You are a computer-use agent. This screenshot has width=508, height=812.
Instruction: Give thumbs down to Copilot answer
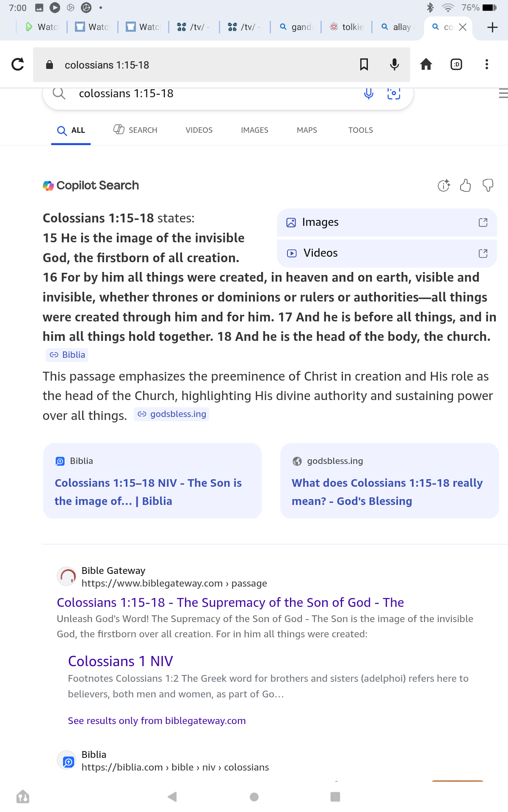click(488, 185)
